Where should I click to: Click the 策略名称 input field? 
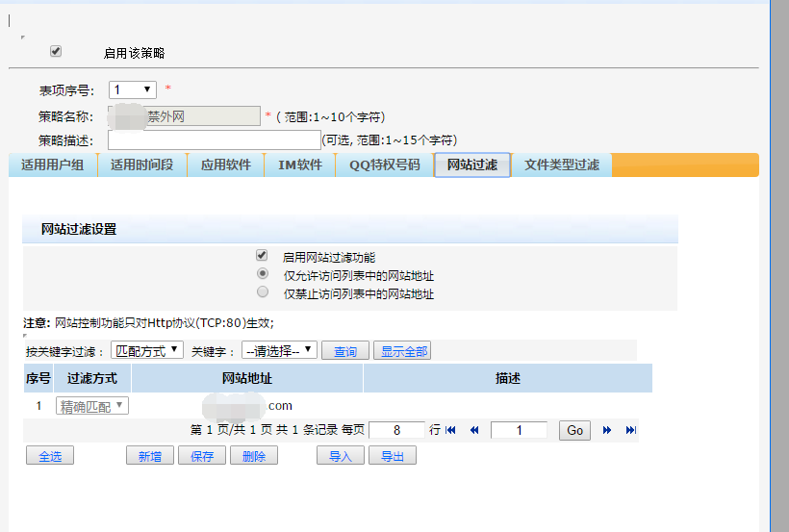184,116
